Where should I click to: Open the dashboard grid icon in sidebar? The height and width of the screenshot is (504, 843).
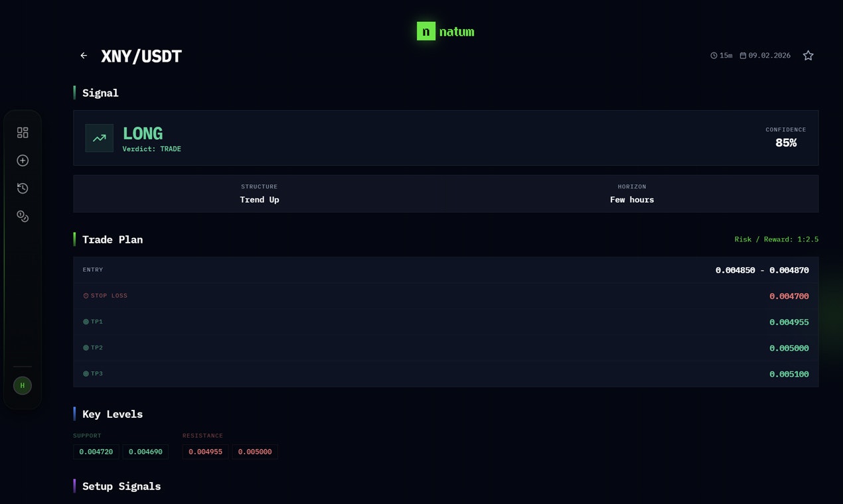pyautogui.click(x=23, y=132)
